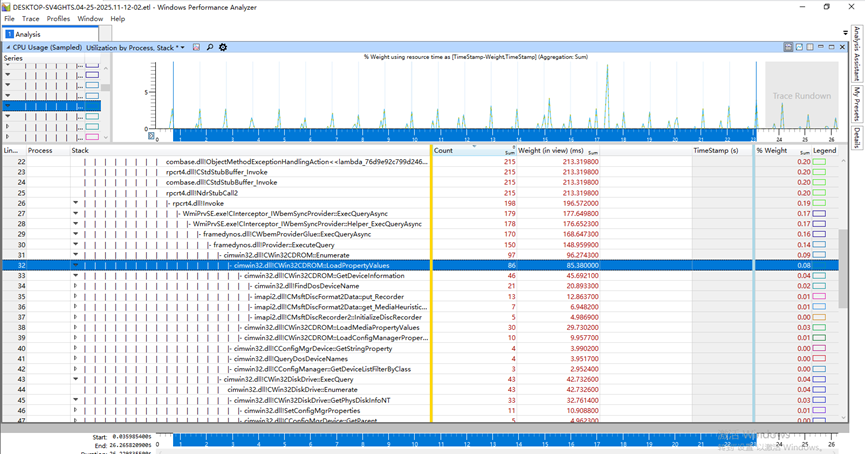Image resolution: width=865 pixels, height=454 pixels.
Task: Click the Trace Rundown region in graph
Action: [801, 95]
